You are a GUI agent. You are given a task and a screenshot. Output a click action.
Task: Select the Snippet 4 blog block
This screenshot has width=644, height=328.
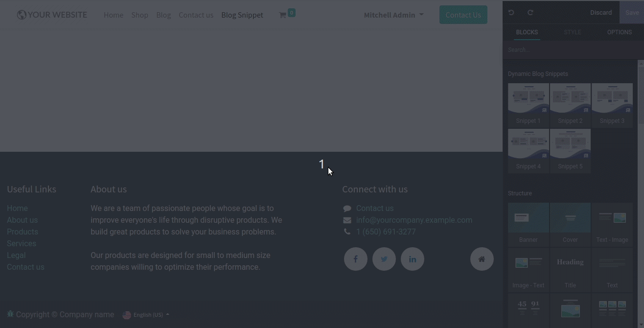[x=529, y=151]
